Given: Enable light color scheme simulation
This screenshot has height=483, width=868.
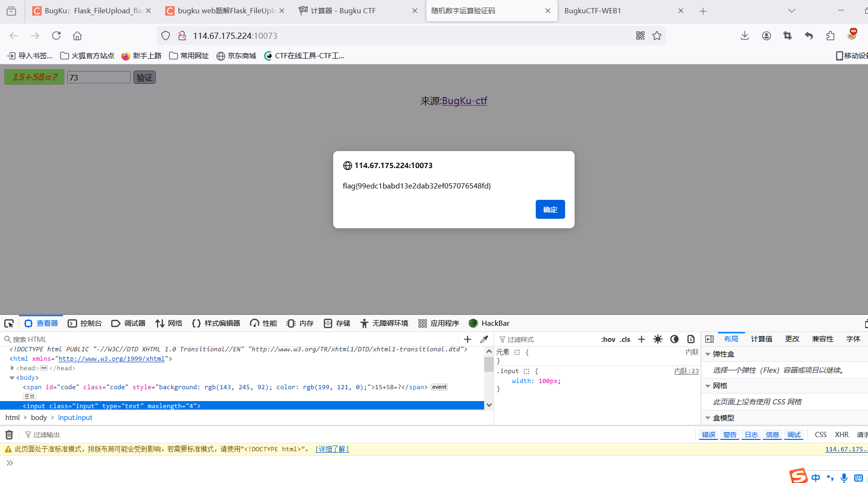Looking at the screenshot, I should [x=657, y=339].
